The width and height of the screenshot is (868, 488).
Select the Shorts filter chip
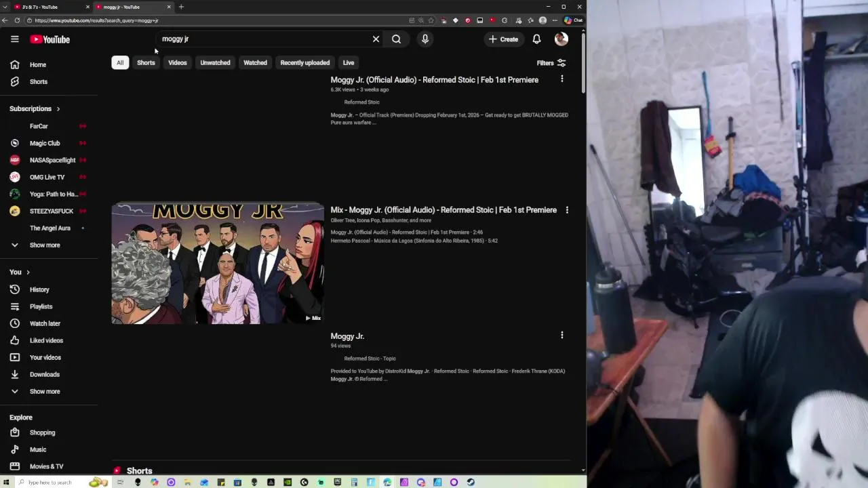click(x=146, y=63)
